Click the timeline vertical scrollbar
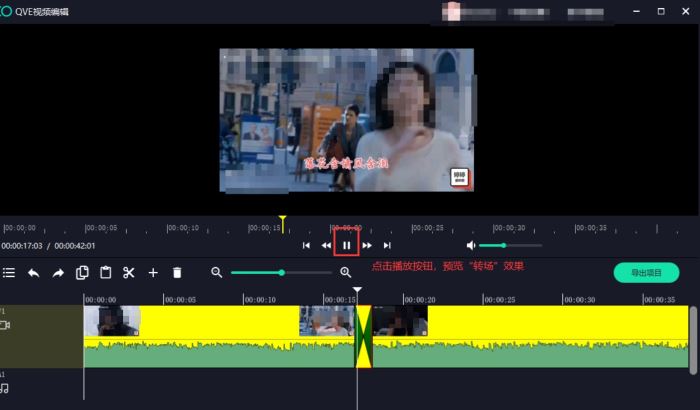 693,340
